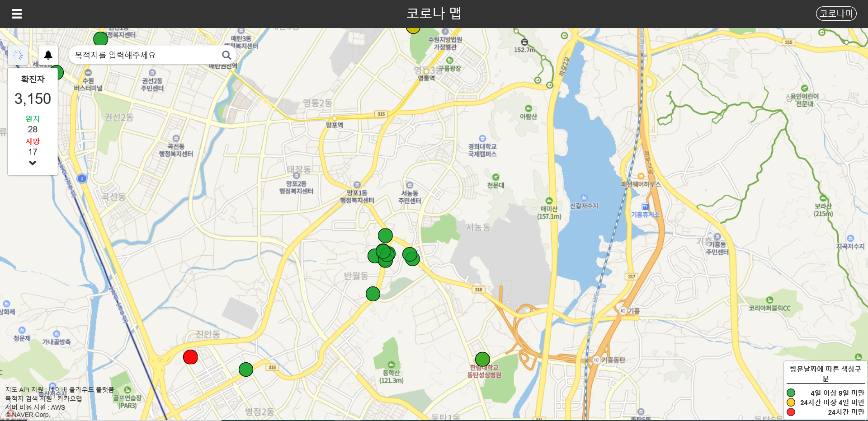The width and height of the screenshot is (868, 421).
Task: Click the 신갈저수지 reservoir icon
Action: 584,198
